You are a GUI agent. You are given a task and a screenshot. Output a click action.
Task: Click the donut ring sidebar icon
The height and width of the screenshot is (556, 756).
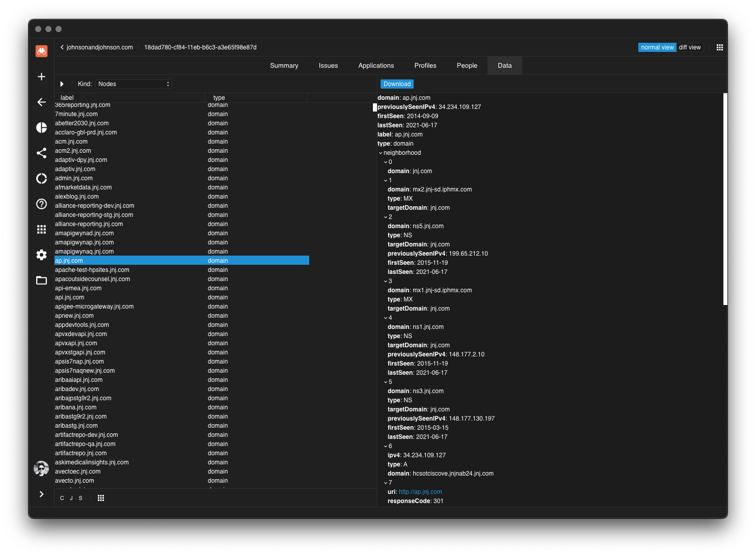pyautogui.click(x=42, y=178)
